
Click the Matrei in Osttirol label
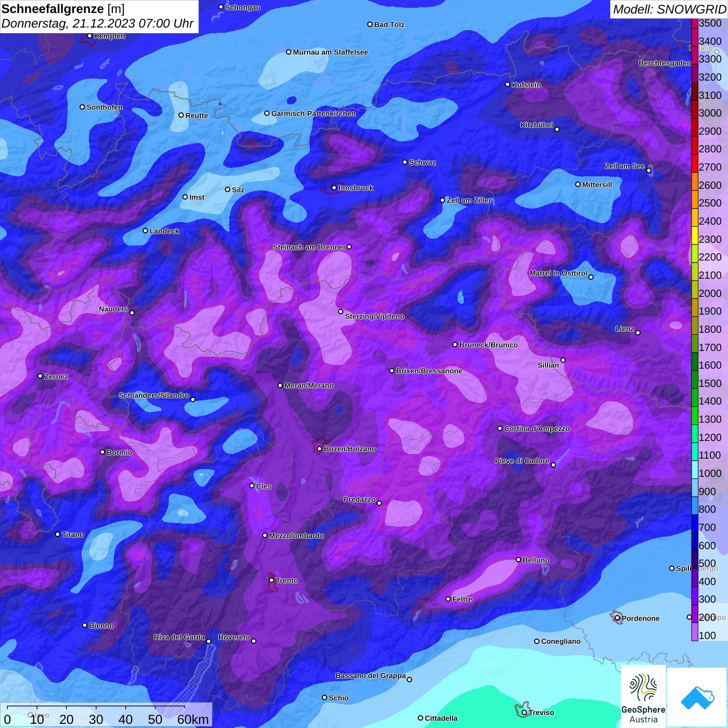point(558,273)
